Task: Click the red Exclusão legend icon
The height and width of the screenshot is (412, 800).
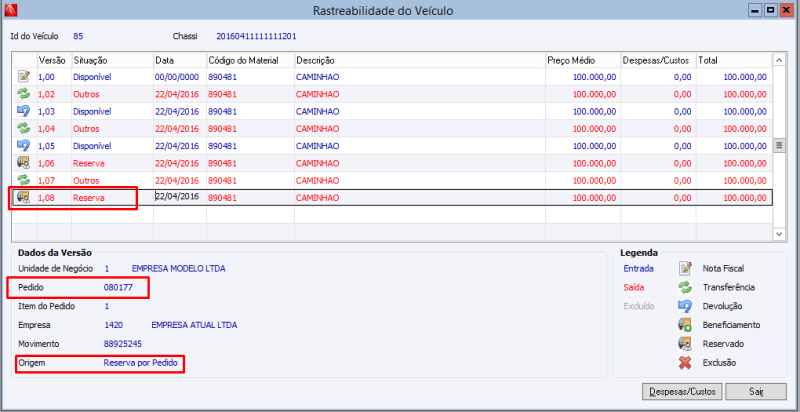Action: [x=685, y=363]
